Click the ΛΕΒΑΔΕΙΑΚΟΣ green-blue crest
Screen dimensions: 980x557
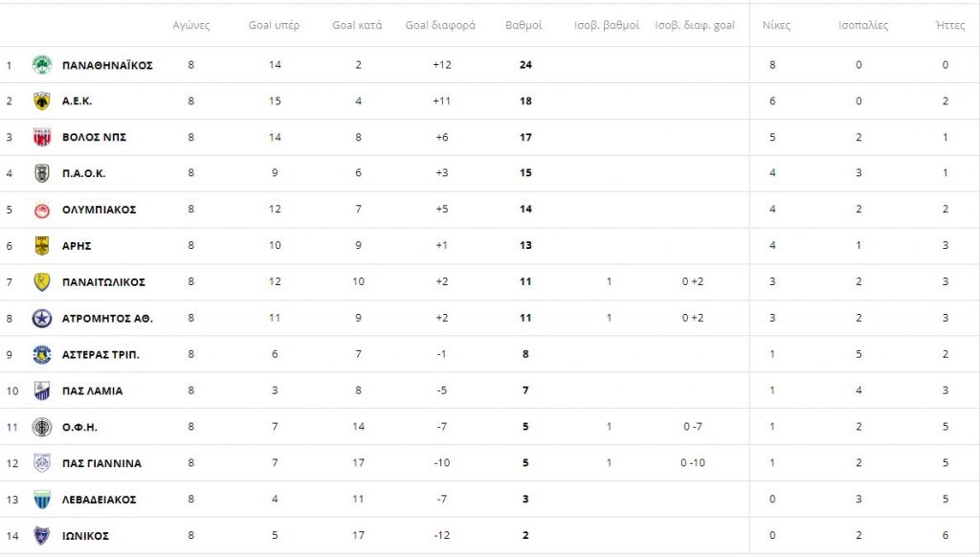point(42,500)
